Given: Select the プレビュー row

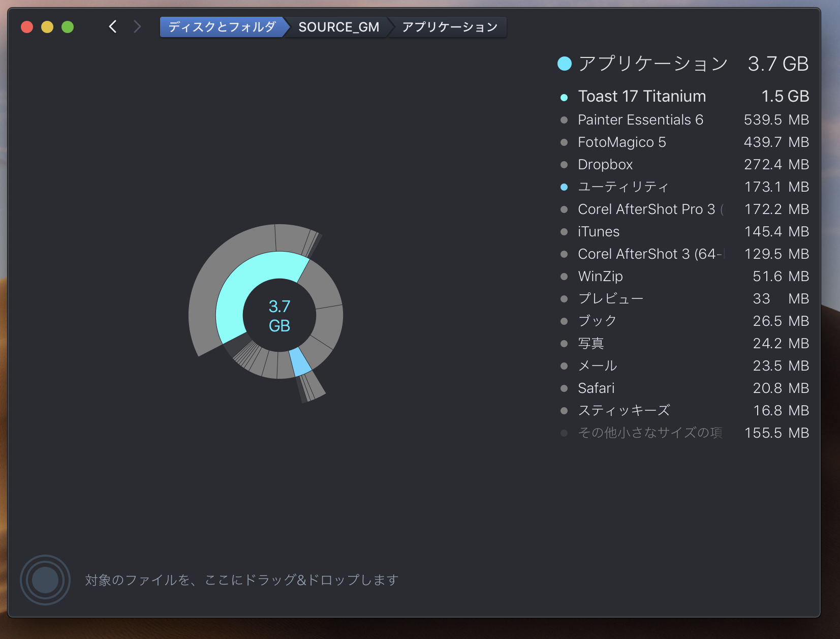Looking at the screenshot, I should click(x=684, y=299).
